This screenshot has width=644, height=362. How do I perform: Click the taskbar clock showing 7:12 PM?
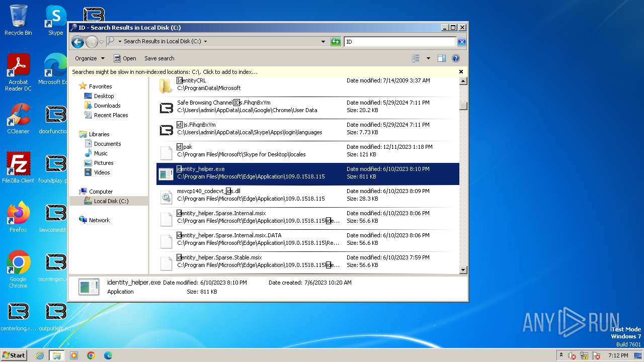618,355
